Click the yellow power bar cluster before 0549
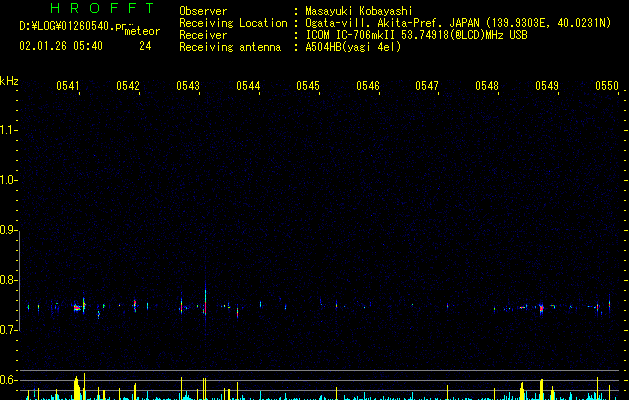This screenshot has width=629, height=400. click(542, 389)
